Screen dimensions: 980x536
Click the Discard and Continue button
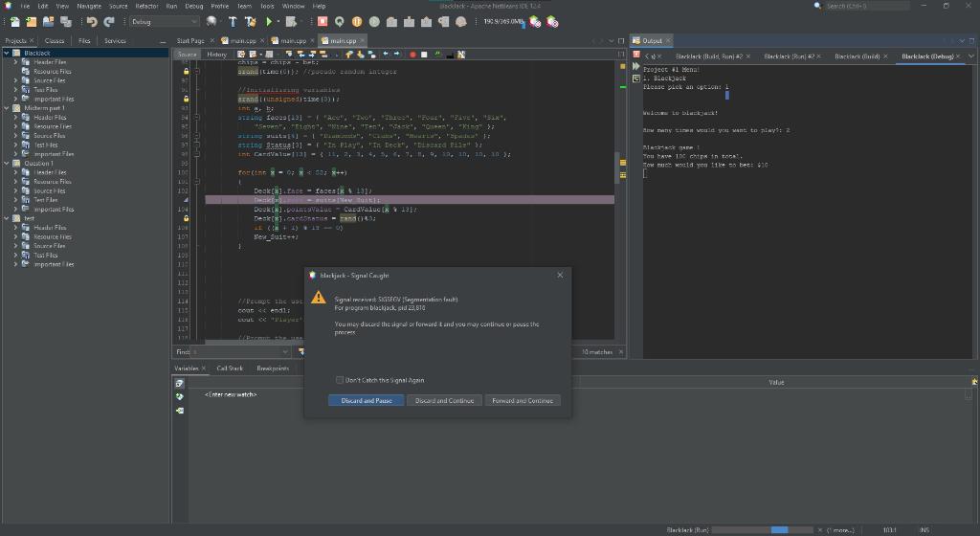pyautogui.click(x=444, y=400)
